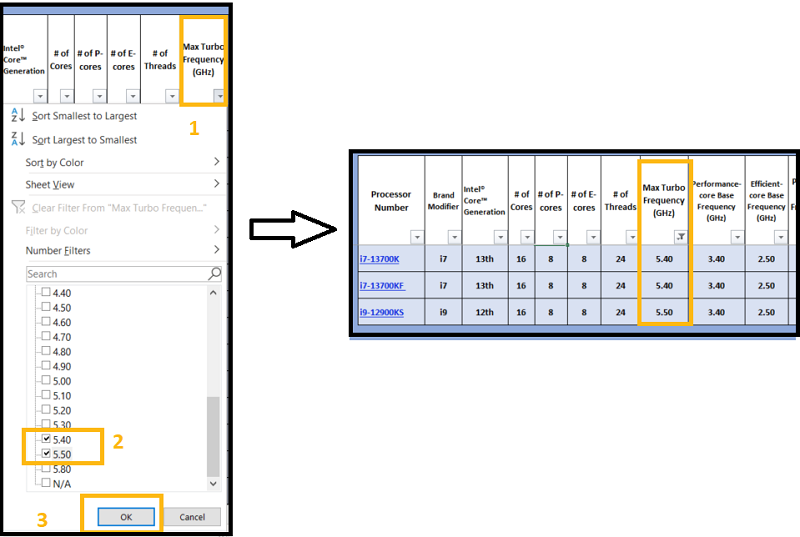Check the 4.80 checkbox
800x537 pixels.
[x=46, y=351]
